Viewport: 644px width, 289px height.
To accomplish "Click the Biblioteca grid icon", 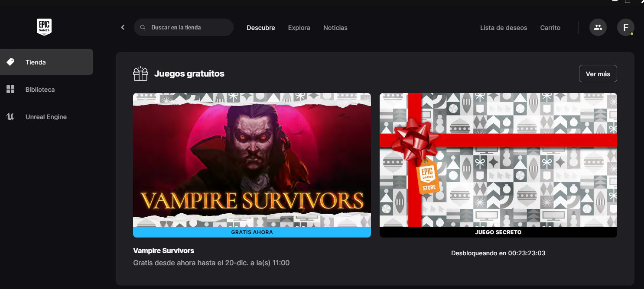I will pos(10,90).
